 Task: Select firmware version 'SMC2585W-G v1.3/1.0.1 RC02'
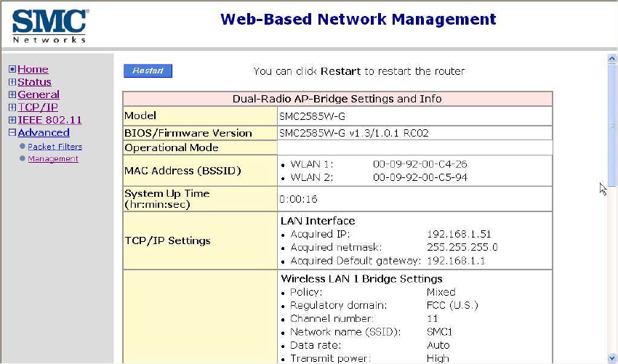point(354,133)
